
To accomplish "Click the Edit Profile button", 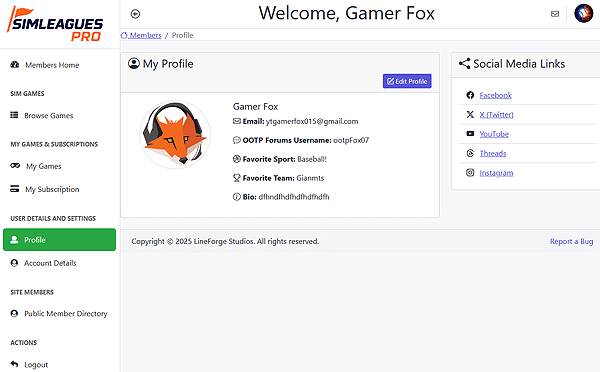I will coord(407,81).
